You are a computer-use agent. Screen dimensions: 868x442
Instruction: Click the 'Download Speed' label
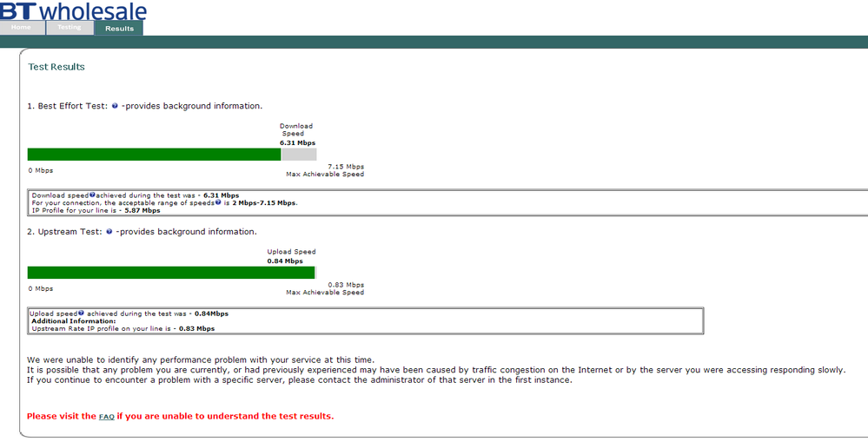(x=296, y=129)
